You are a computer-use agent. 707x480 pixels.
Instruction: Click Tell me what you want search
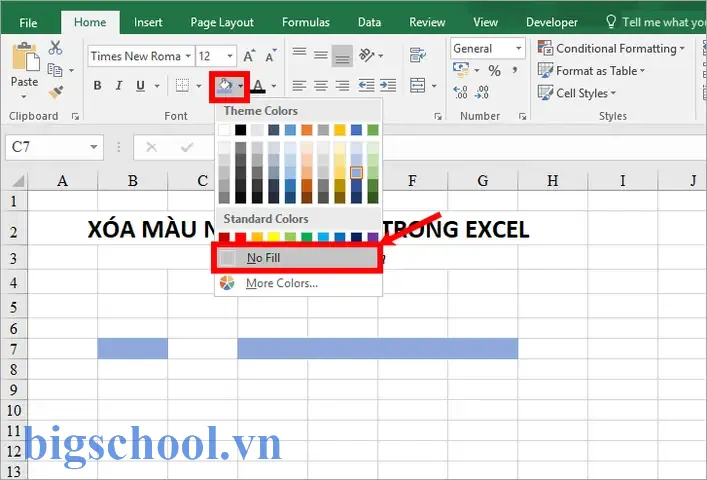[x=656, y=22]
